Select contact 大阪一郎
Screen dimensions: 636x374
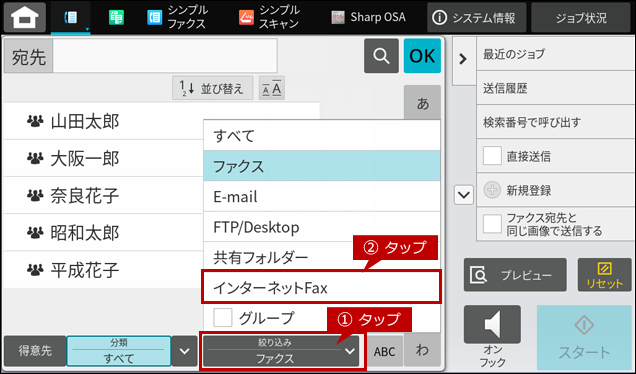click(103, 158)
